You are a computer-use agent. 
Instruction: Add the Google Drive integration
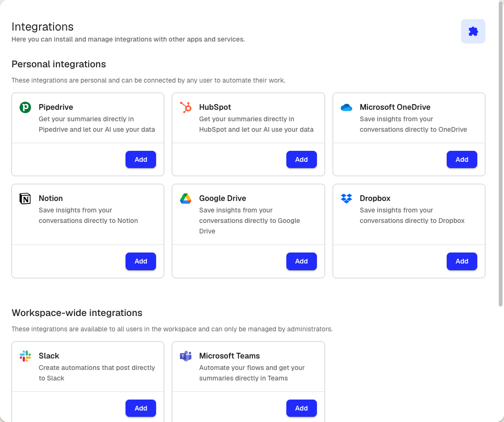(301, 261)
